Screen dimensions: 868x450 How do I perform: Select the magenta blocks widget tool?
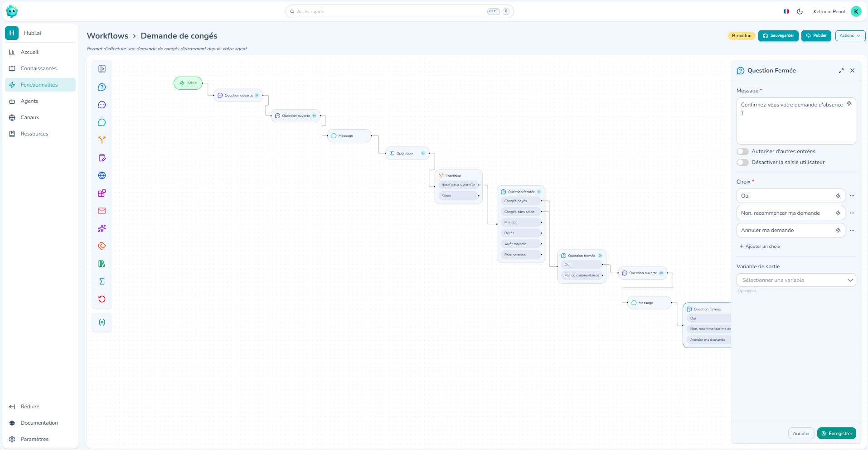pyautogui.click(x=102, y=193)
